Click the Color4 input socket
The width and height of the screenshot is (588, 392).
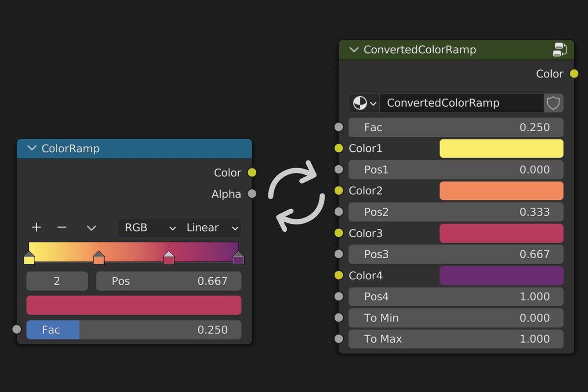coord(339,275)
